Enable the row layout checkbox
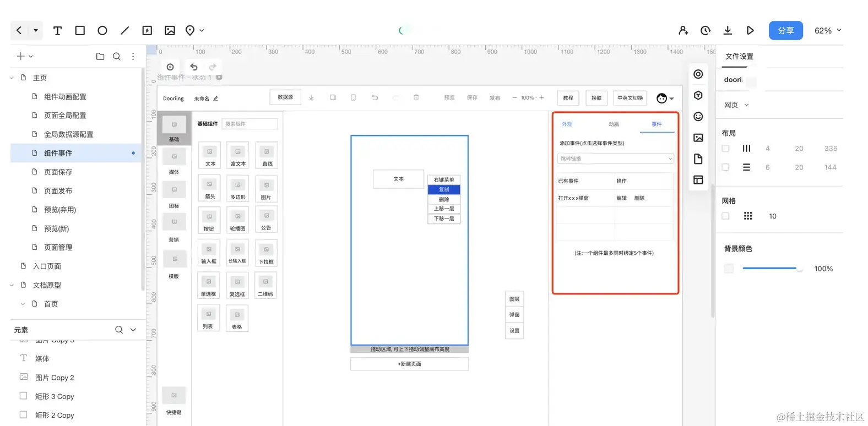 [x=725, y=167]
